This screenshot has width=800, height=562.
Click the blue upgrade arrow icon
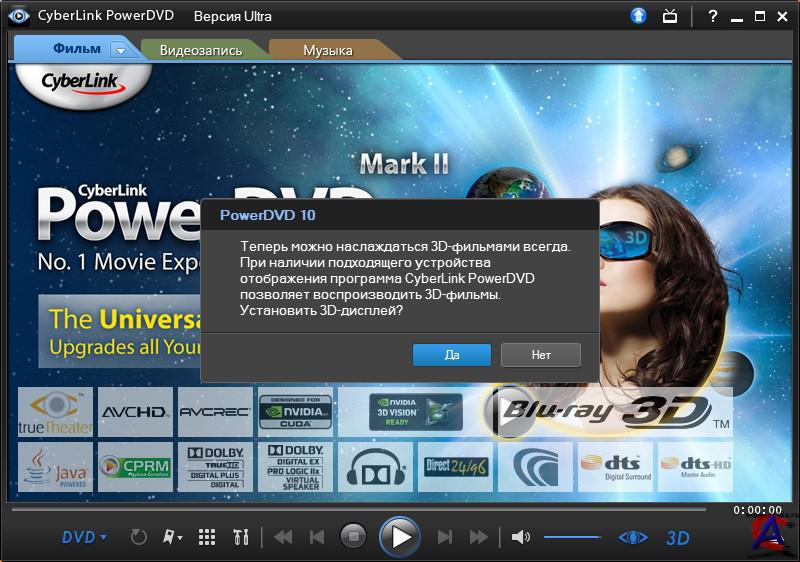point(639,16)
